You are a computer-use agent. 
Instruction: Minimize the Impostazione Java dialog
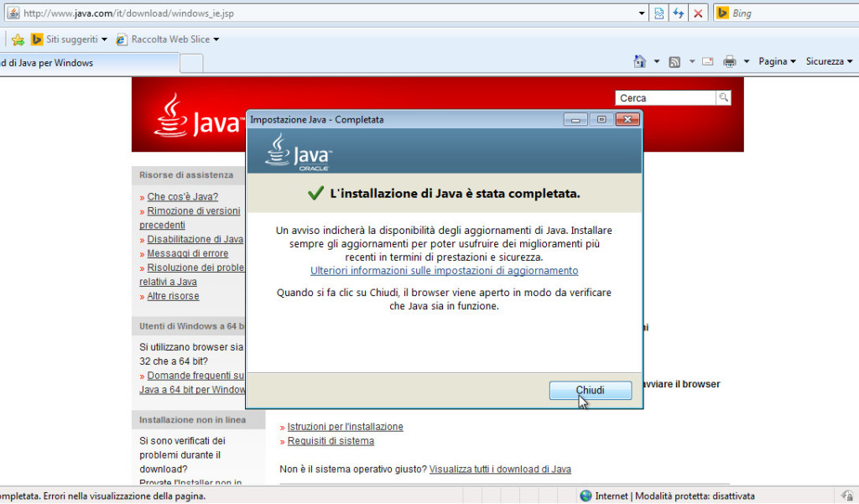tap(575, 119)
